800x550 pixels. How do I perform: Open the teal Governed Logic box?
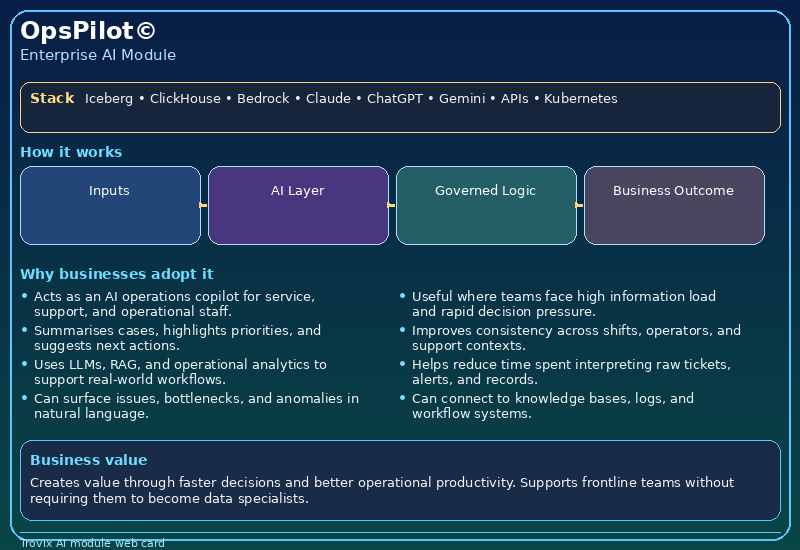(x=486, y=205)
